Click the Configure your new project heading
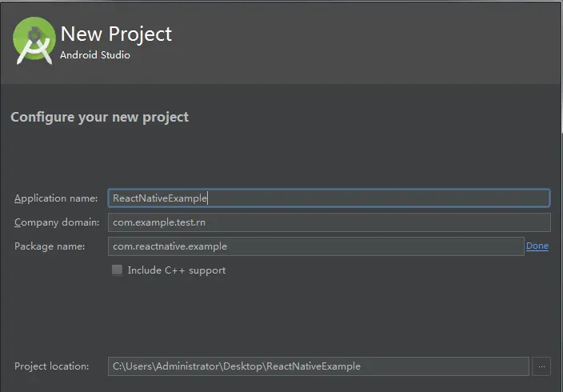Image resolution: width=563 pixels, height=392 pixels. [100, 117]
